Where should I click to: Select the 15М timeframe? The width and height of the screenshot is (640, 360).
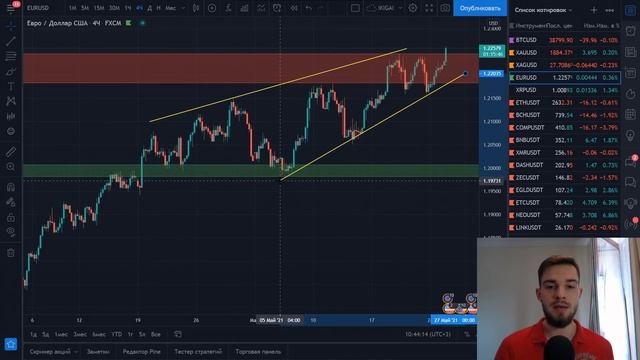click(x=99, y=8)
